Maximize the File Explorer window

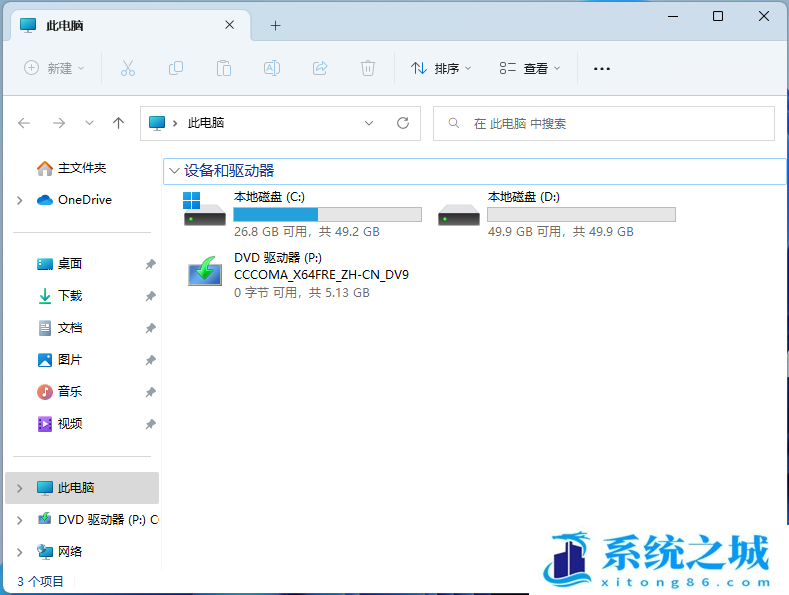[718, 17]
